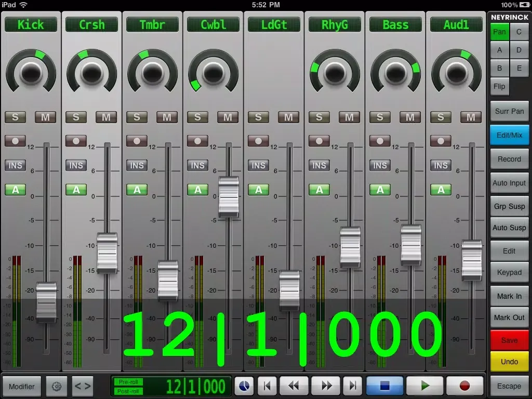The height and width of the screenshot is (399, 532).
Task: Open inserts on Kick channel via INS
Action: click(x=15, y=165)
